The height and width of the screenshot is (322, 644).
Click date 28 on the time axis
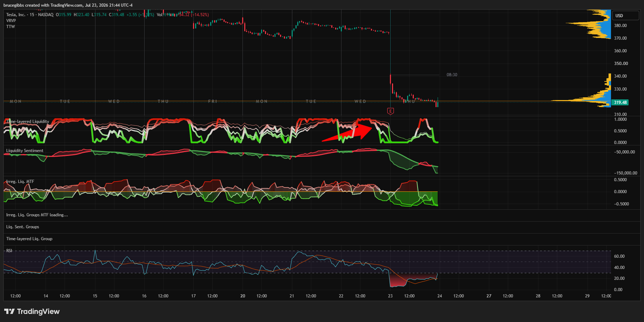coord(538,296)
